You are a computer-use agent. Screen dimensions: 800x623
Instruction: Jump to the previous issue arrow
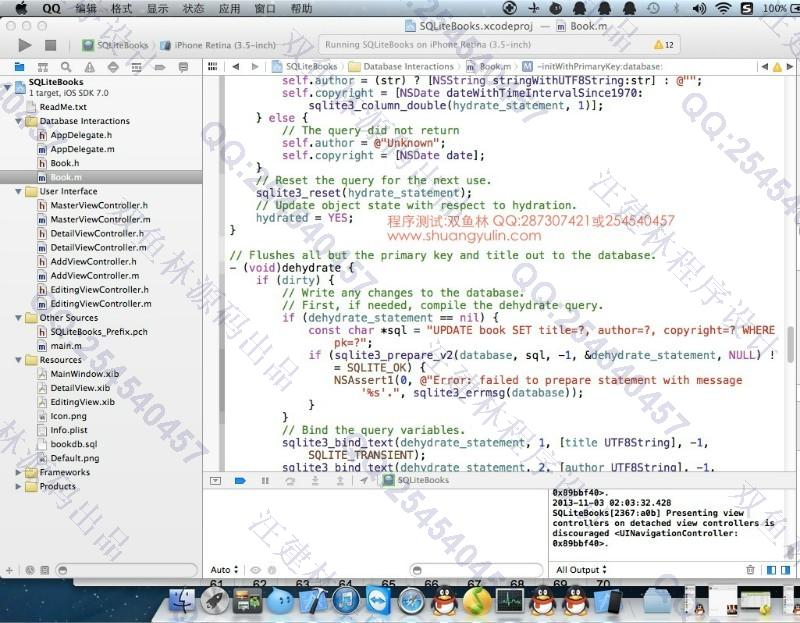coord(764,66)
